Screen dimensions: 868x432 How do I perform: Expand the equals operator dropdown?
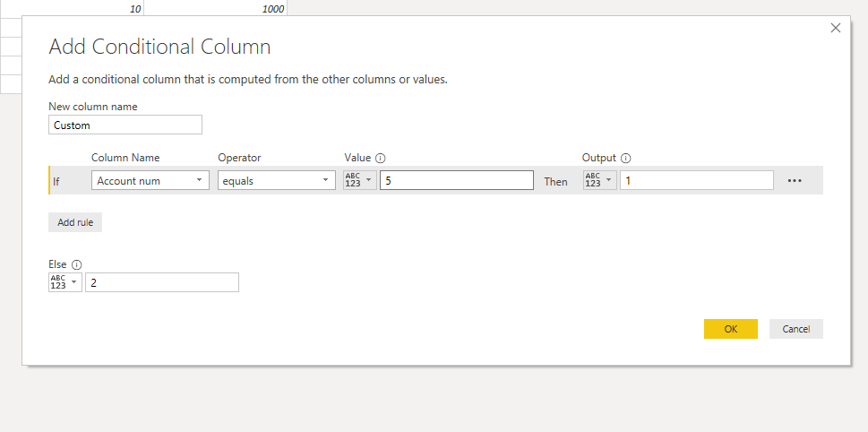click(x=276, y=180)
